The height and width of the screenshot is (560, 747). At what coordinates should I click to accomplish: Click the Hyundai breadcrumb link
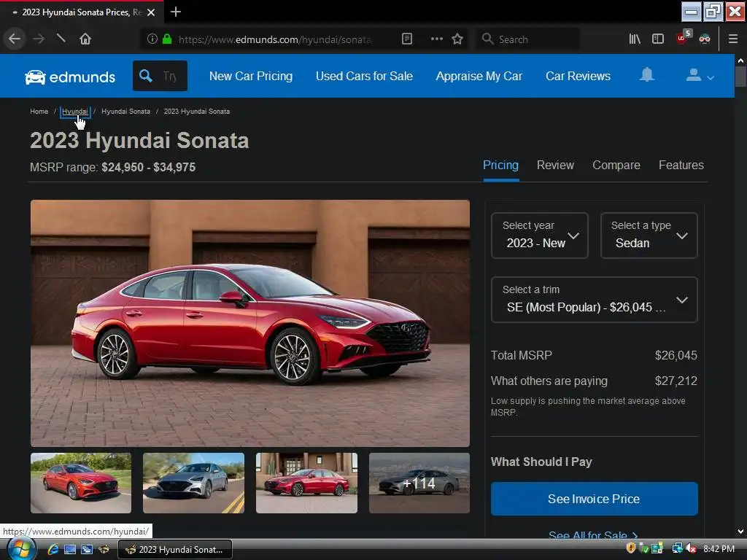coord(75,112)
